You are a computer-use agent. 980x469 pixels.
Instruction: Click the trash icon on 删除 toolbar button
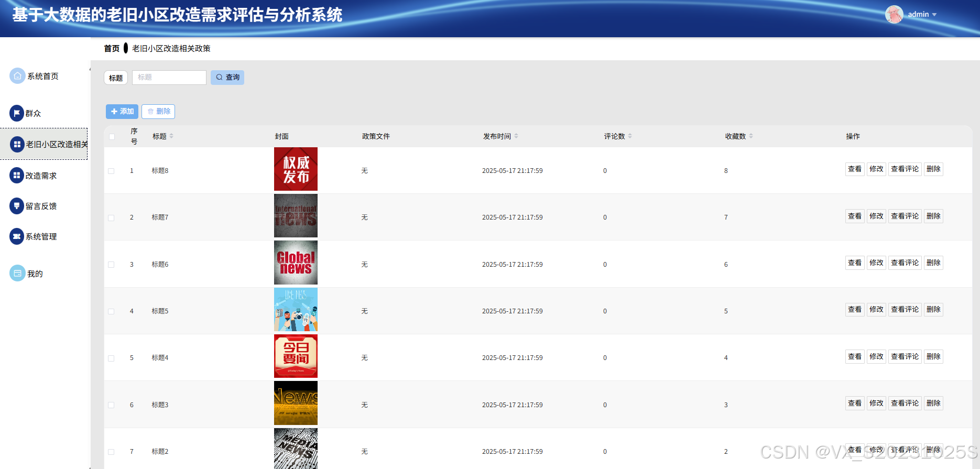pos(150,112)
